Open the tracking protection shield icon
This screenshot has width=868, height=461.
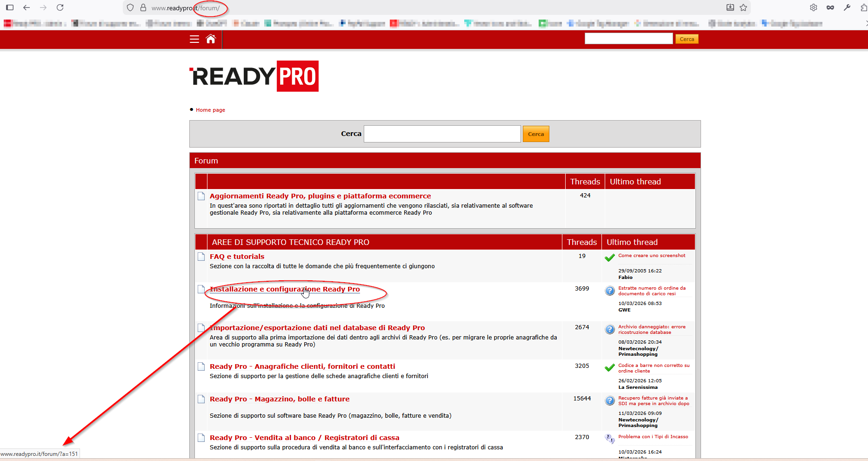coord(130,7)
